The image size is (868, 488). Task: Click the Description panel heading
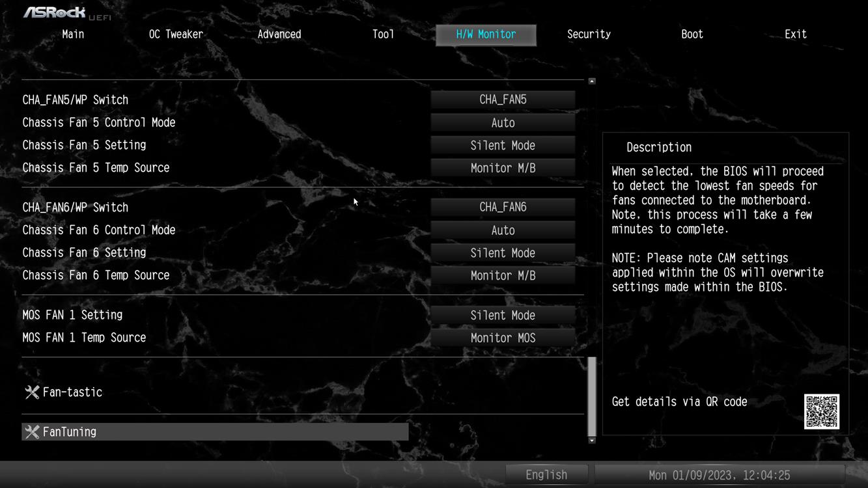(659, 148)
